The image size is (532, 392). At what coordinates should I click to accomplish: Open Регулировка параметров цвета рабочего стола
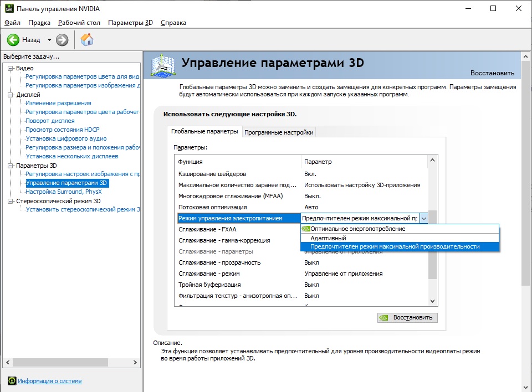(83, 112)
